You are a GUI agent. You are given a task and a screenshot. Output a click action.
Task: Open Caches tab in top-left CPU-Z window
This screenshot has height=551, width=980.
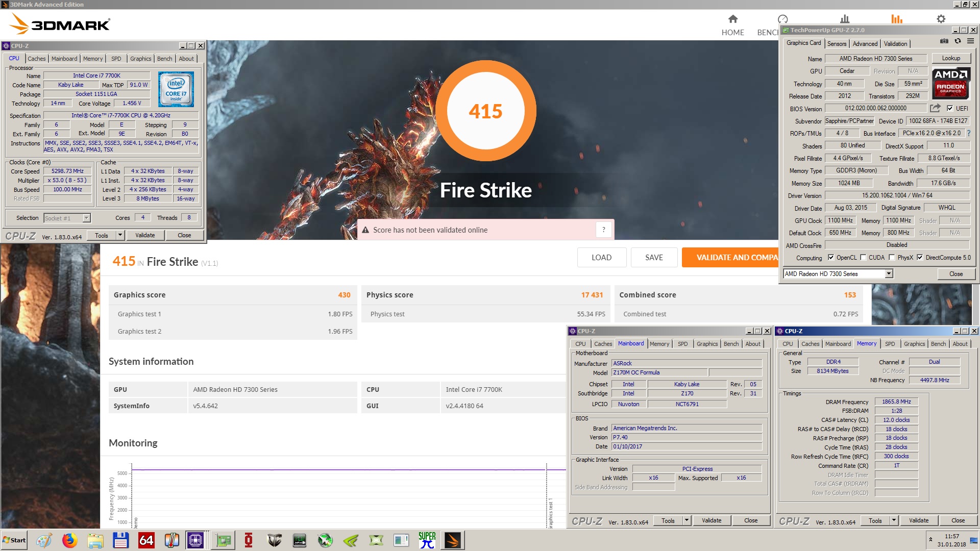click(x=37, y=59)
